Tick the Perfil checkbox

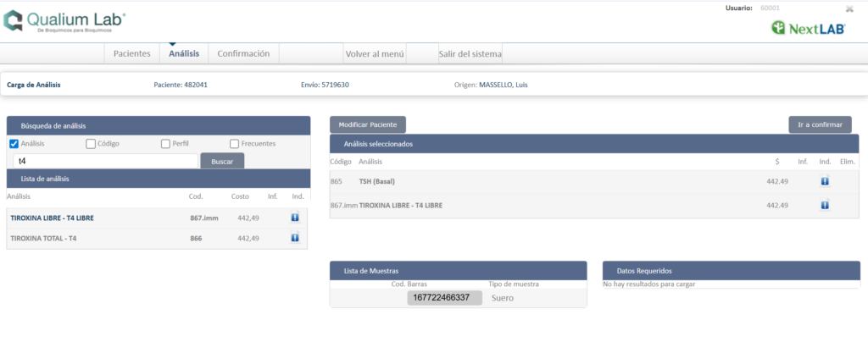166,144
